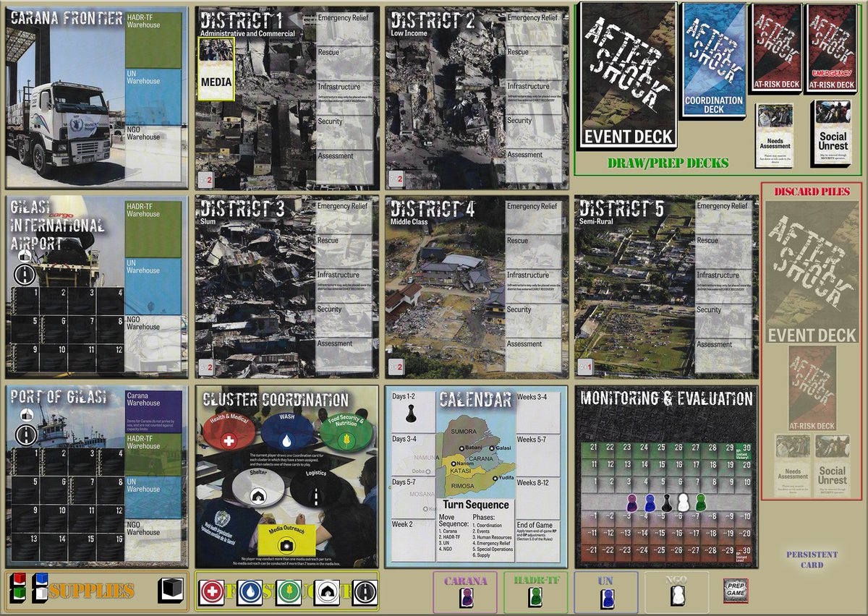Click Social Unrest in discard piles
The image size is (868, 616).
tap(832, 464)
